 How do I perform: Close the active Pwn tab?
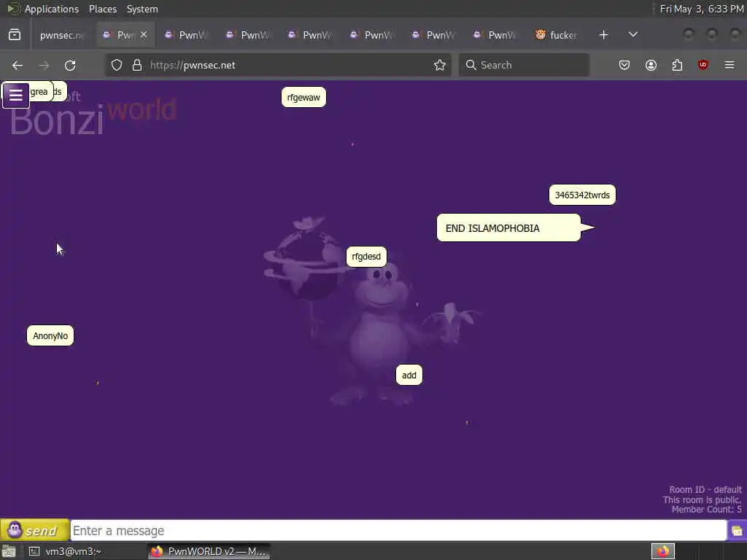tap(144, 35)
